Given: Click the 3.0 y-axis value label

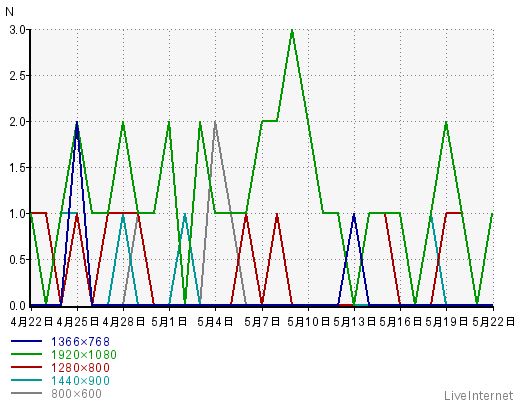Looking at the screenshot, I should [18, 30].
